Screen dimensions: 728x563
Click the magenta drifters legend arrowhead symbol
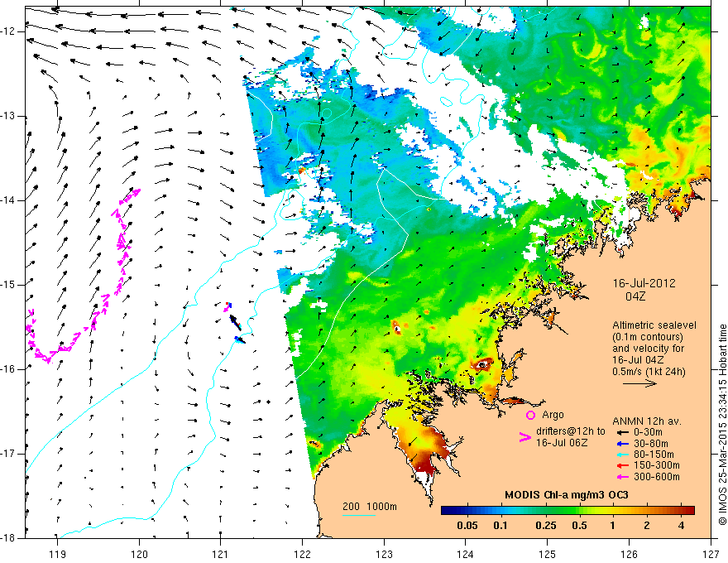tap(524, 437)
